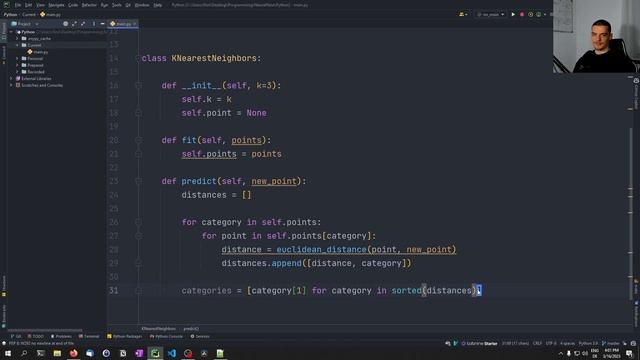Open the Terminal tool window
Viewport: 640px width, 360px height.
coord(89,336)
